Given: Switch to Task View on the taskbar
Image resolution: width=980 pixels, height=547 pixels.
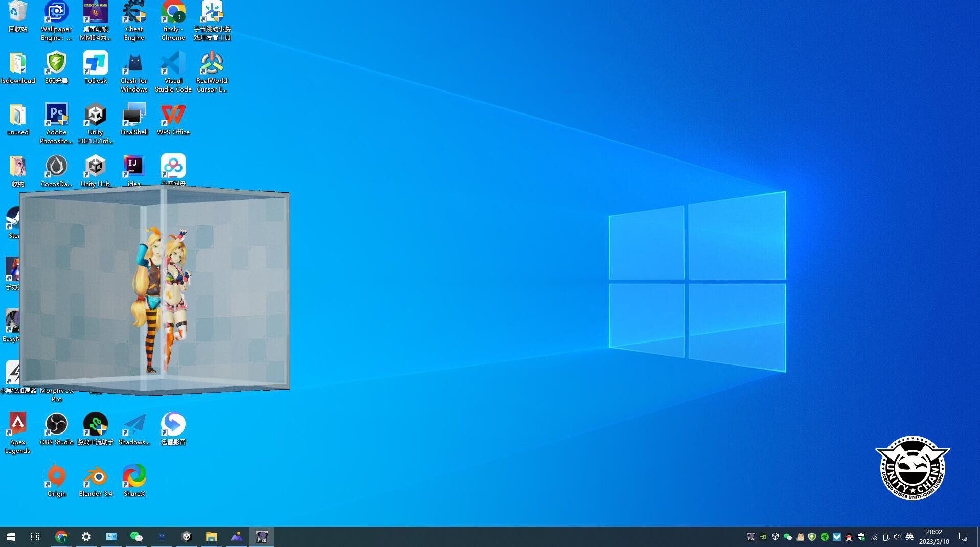Looking at the screenshot, I should 35,536.
